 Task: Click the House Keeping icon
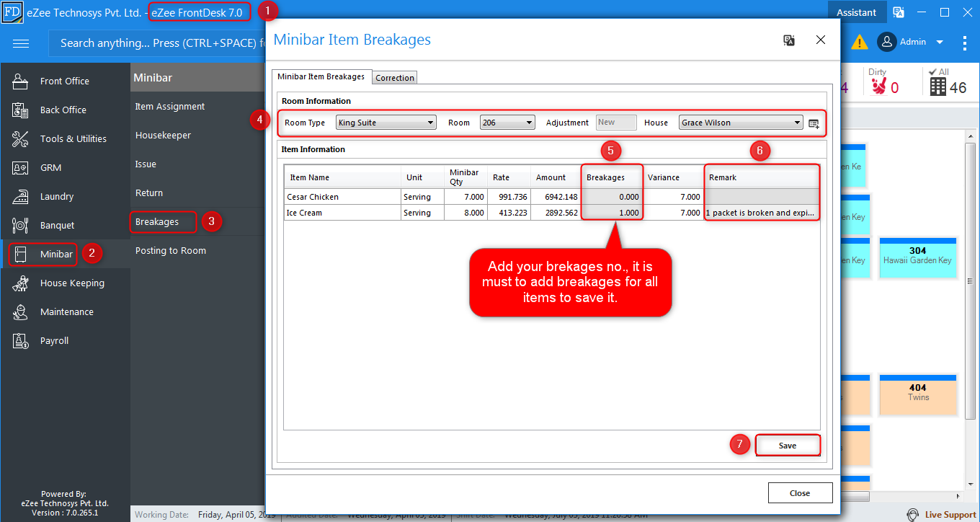(20, 283)
